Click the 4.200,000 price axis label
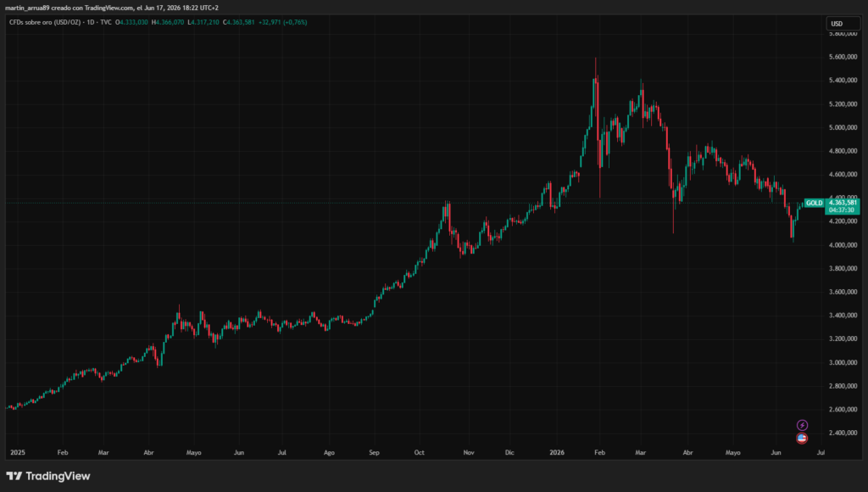Screen dimensions: 868x492 pos(843,221)
